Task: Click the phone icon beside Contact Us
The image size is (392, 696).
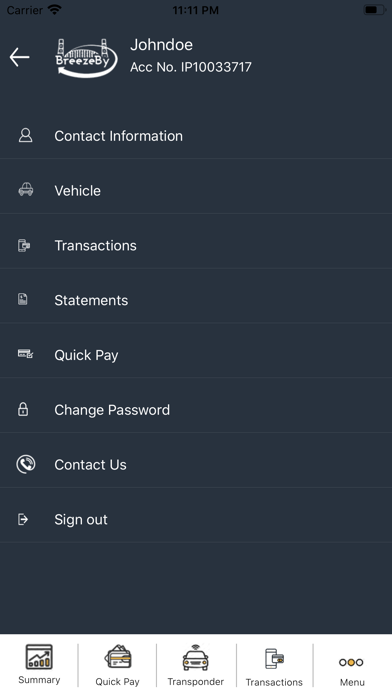Action: pos(26,464)
